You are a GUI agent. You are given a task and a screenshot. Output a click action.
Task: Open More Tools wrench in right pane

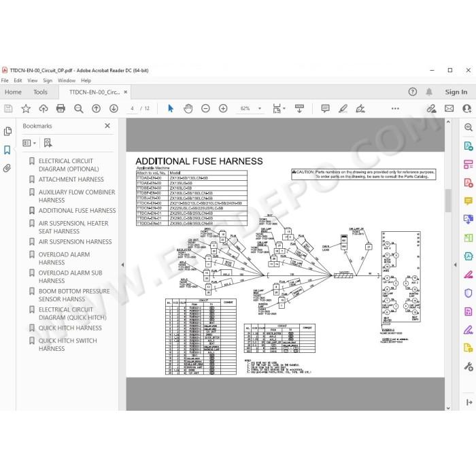[x=469, y=367]
